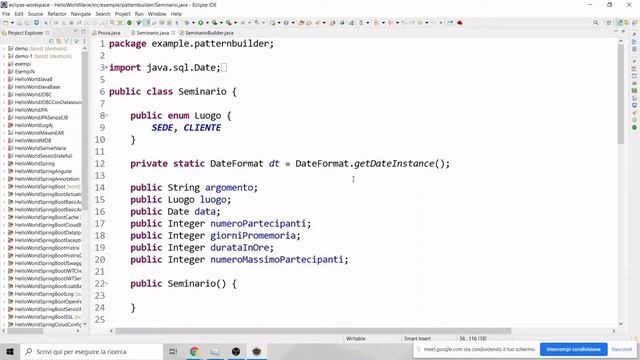Select the highlighted Java perspective icon
Image resolution: width=640 pixels, height=360 pixels.
pyautogui.click(x=619, y=23)
